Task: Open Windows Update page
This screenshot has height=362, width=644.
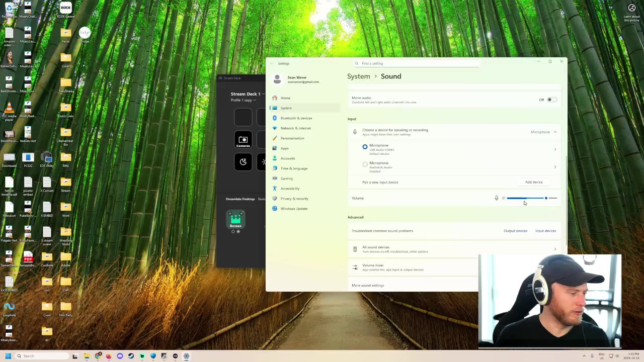Action: [x=305, y=209]
